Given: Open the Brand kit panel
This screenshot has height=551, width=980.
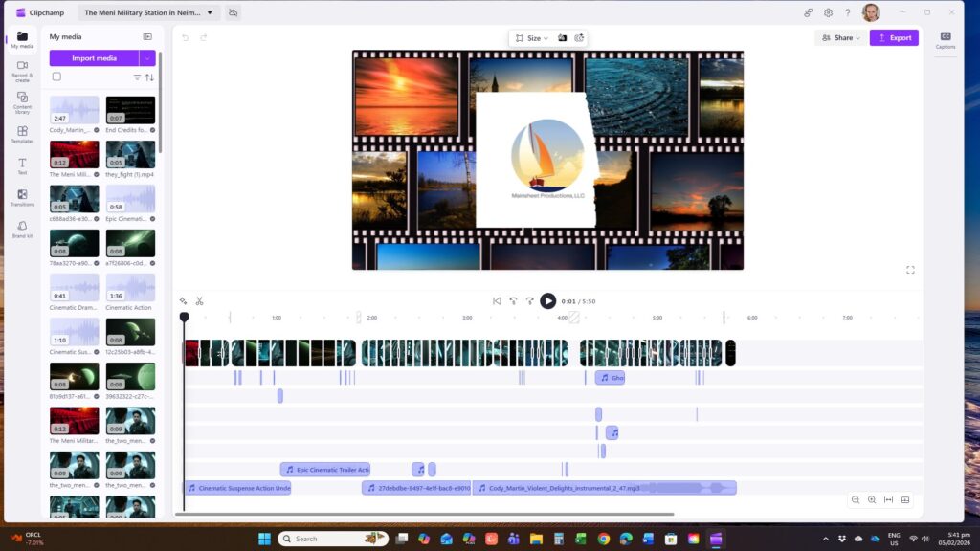Looking at the screenshot, I should pyautogui.click(x=22, y=229).
